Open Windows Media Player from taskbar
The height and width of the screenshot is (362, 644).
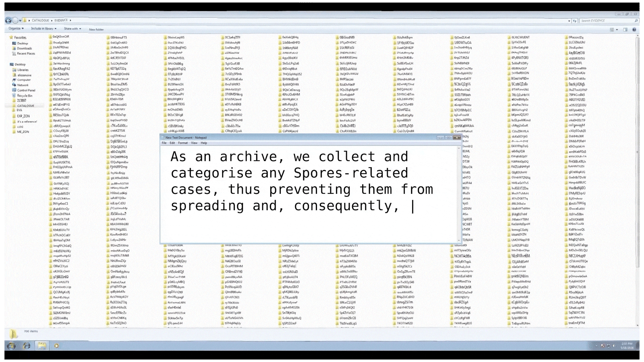(x=56, y=346)
